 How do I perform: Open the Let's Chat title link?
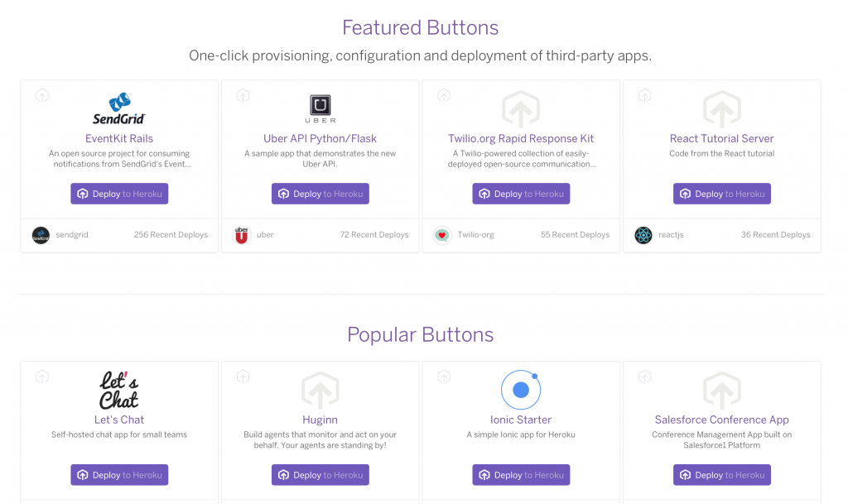119,420
